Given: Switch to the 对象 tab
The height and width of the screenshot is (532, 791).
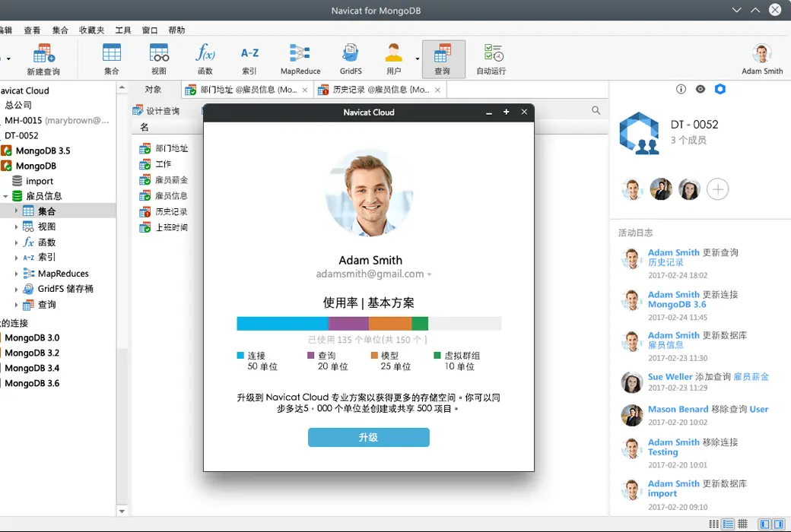Looking at the screenshot, I should pyautogui.click(x=154, y=89).
